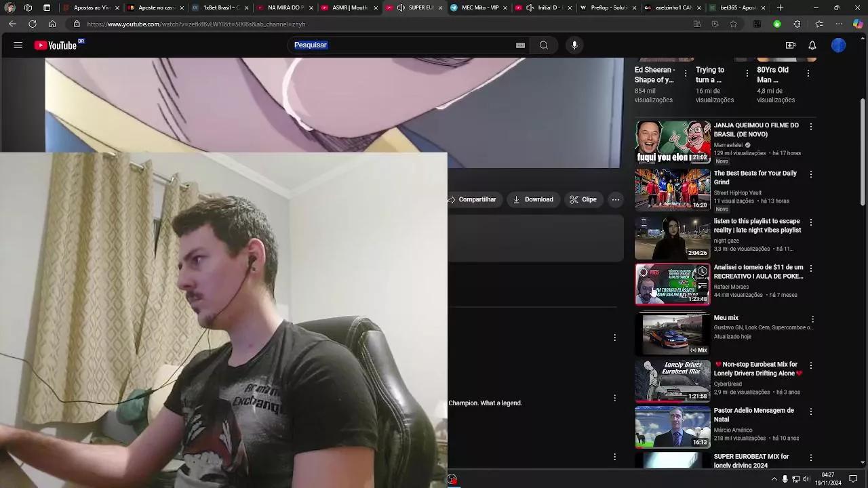Open JANJA QUEIMOU O FILME thumbnail
The image size is (868, 488).
(672, 142)
